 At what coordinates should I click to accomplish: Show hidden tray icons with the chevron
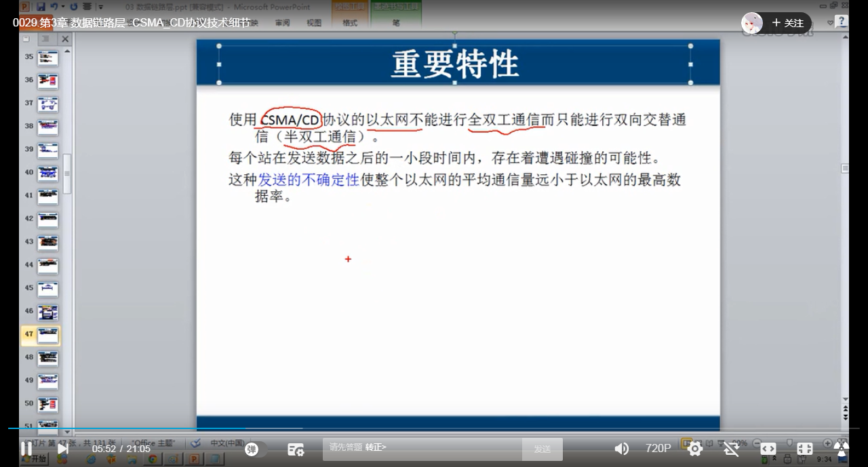point(775,460)
